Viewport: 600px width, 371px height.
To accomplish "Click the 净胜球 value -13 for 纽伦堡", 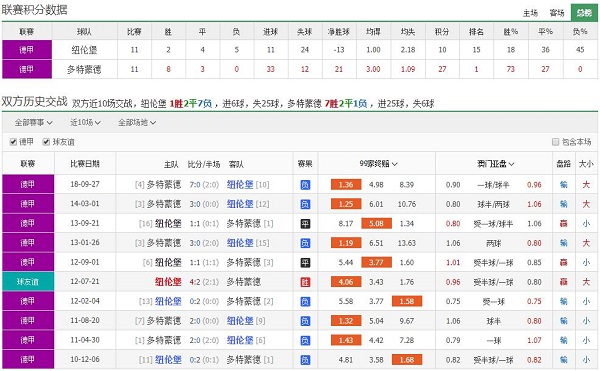I will (x=339, y=50).
